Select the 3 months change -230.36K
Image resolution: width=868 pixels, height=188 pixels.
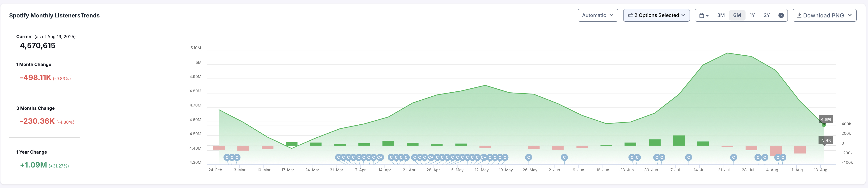(x=37, y=121)
